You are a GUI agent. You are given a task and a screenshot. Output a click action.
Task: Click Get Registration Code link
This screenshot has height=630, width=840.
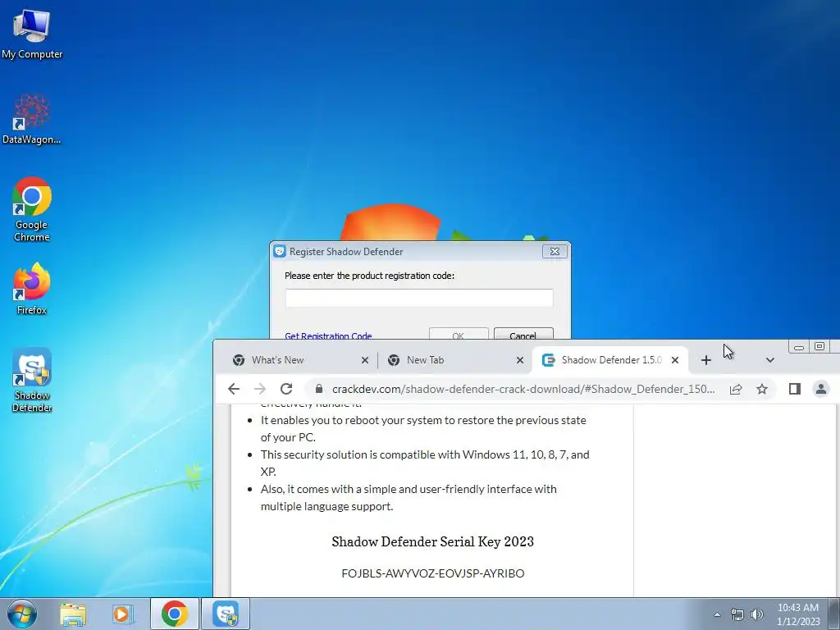(328, 336)
